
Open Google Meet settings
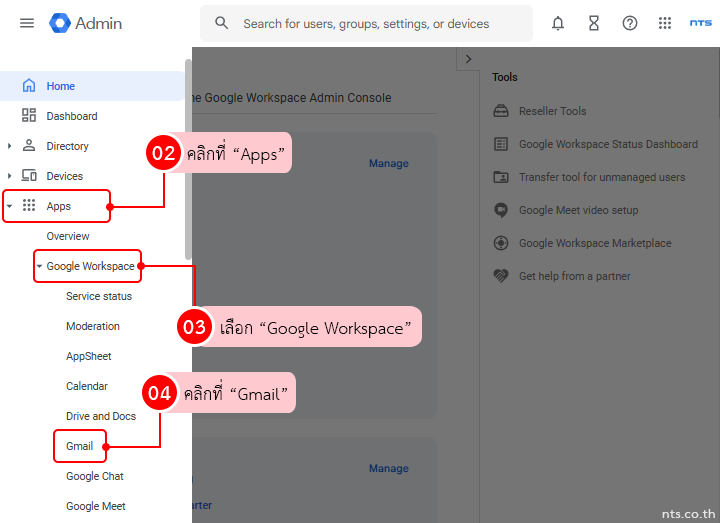pos(96,506)
